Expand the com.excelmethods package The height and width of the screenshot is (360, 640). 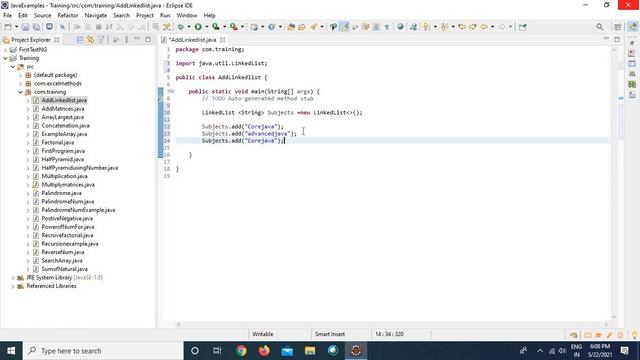pyautogui.click(x=20, y=84)
